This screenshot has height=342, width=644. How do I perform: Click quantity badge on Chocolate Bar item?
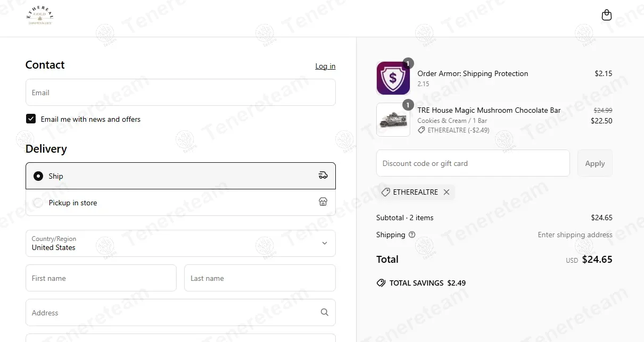408,105
